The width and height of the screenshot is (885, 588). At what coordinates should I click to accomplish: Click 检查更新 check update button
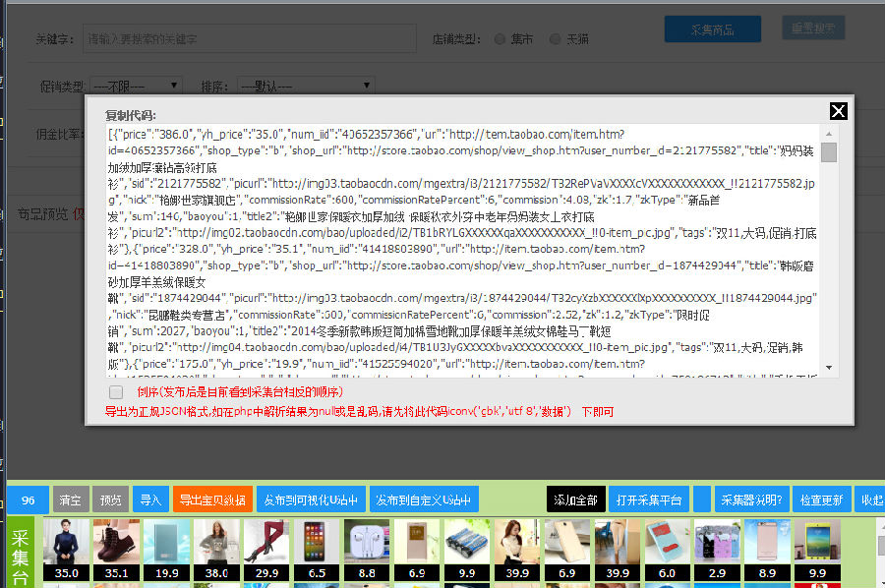(x=822, y=500)
